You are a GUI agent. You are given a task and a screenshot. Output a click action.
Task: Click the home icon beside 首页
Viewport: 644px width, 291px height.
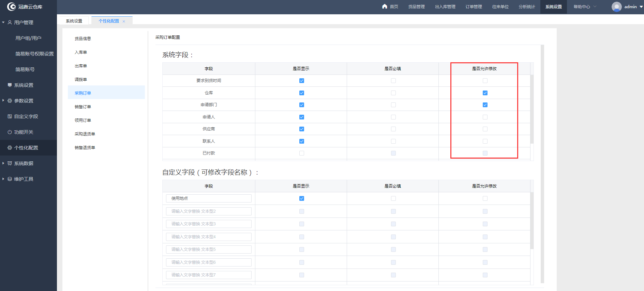click(x=385, y=6)
